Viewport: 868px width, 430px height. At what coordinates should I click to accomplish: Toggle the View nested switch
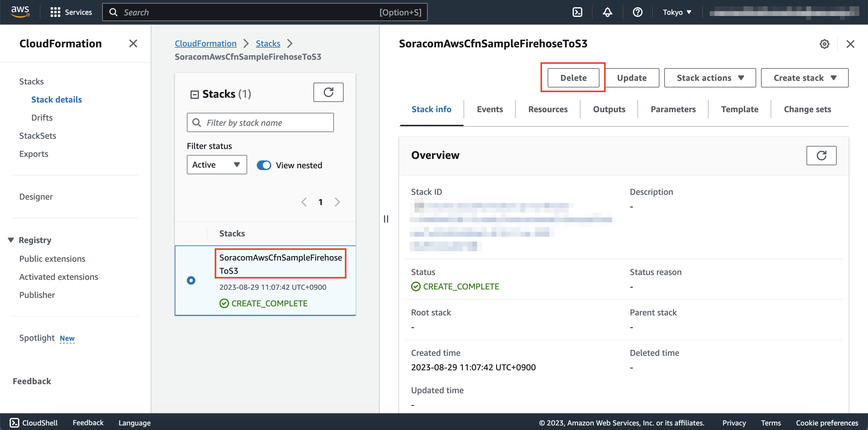[263, 165]
